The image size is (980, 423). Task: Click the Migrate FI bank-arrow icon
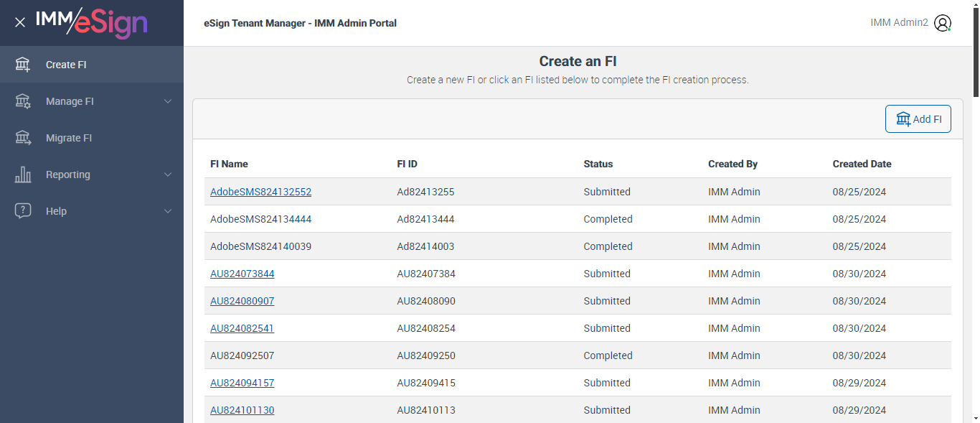(x=23, y=138)
